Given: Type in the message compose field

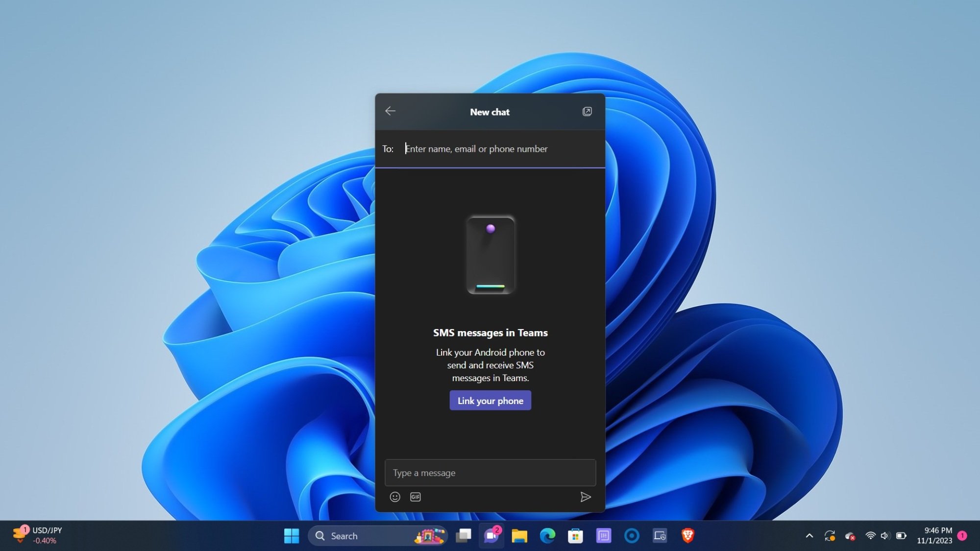Looking at the screenshot, I should pos(490,472).
